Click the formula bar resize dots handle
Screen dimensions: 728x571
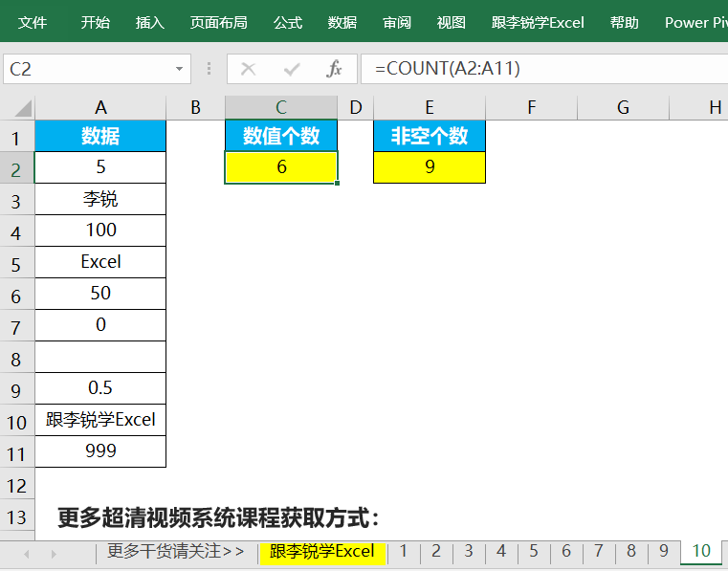[x=210, y=69]
